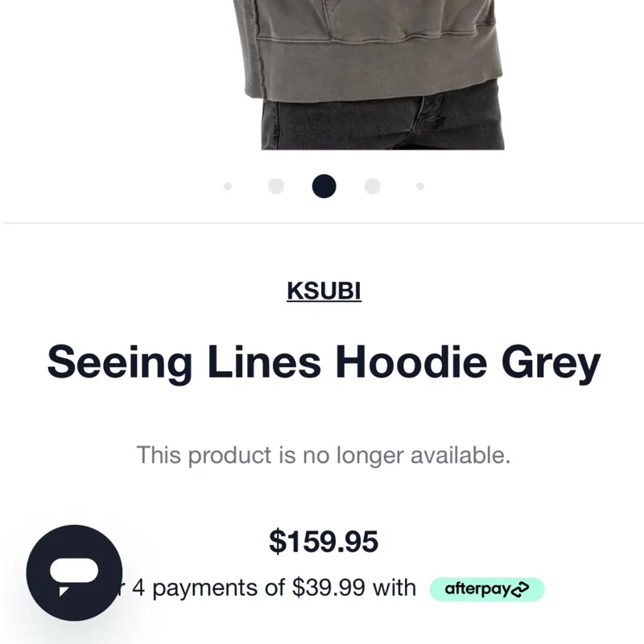Go to the fourth image carousel dot
This screenshot has height=644, width=644.
[372, 186]
